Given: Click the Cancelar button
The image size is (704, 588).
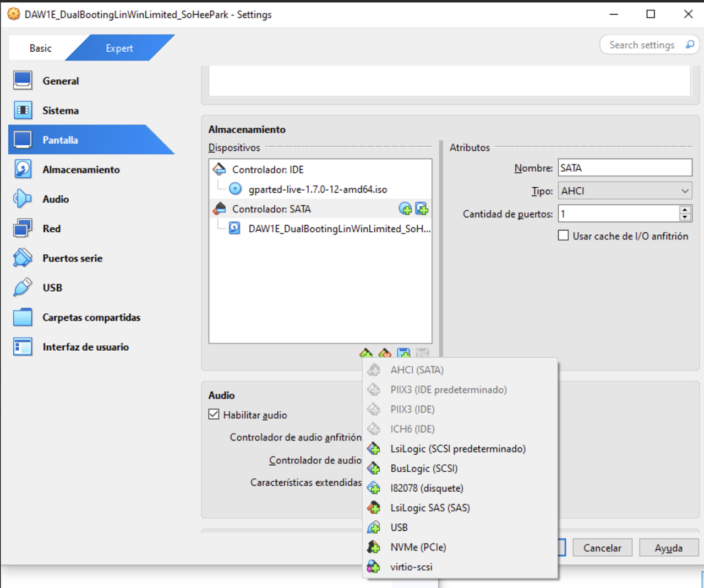Looking at the screenshot, I should (602, 548).
